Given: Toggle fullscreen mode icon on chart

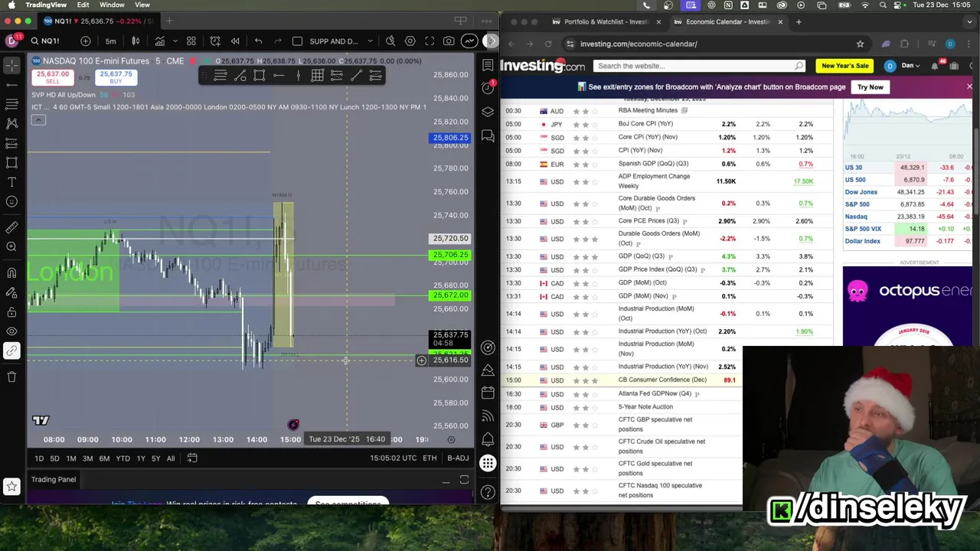Looking at the screenshot, I should 430,41.
